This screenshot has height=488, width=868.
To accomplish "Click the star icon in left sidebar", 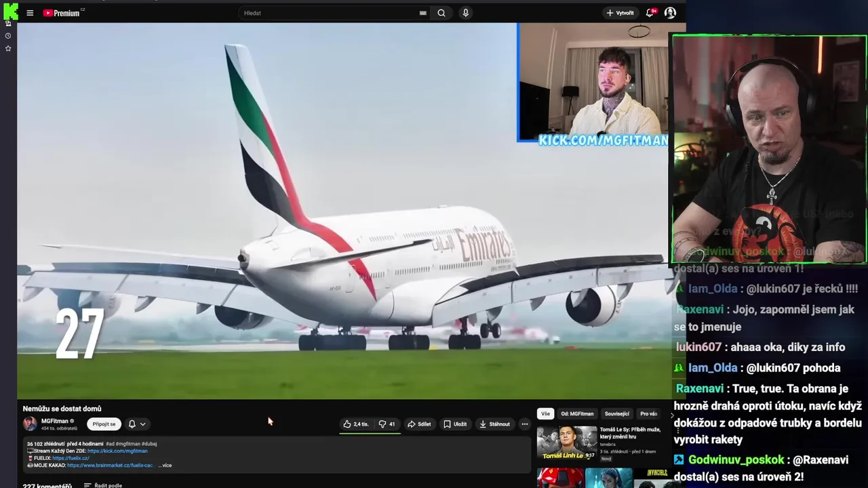I will pyautogui.click(x=8, y=49).
